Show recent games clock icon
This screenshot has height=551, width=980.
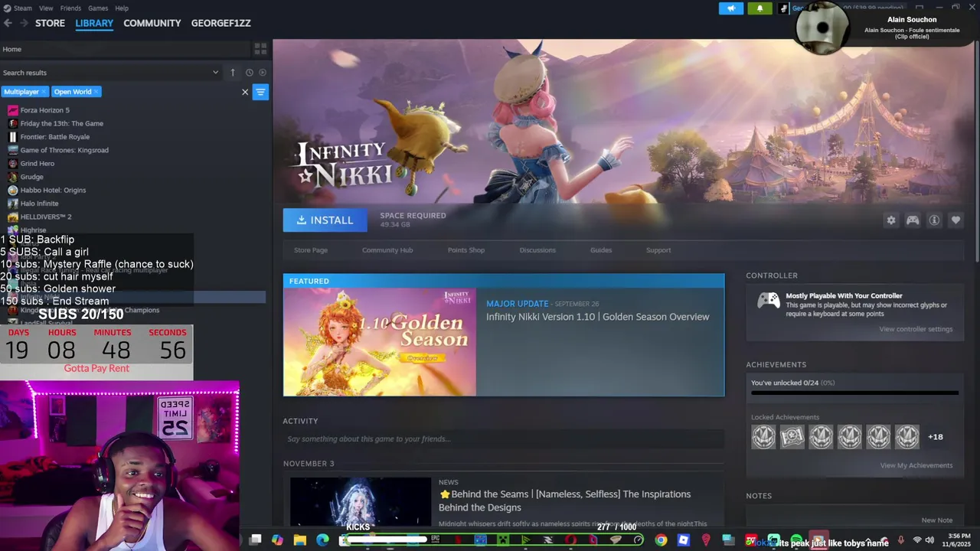pyautogui.click(x=250, y=73)
